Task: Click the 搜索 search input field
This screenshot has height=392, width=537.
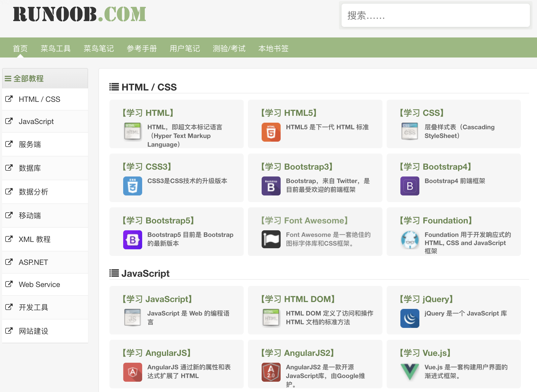Action: pos(435,16)
